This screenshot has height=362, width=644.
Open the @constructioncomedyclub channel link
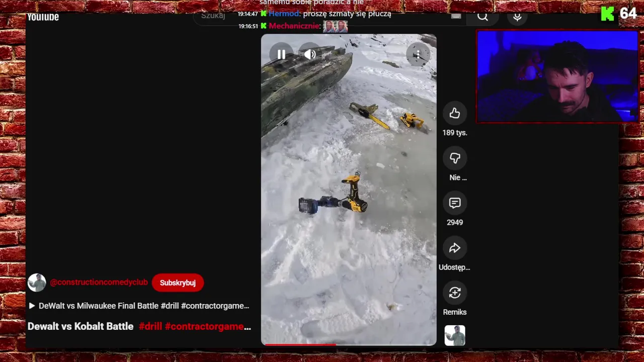pos(99,283)
